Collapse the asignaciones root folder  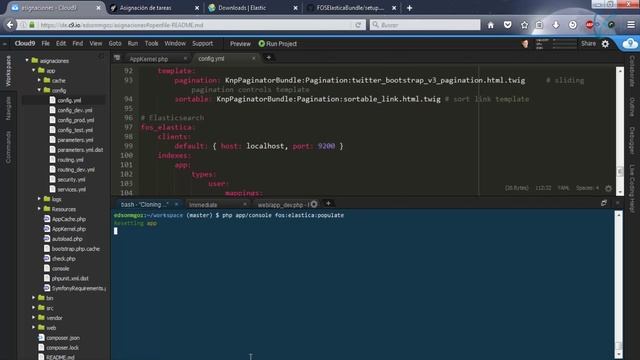click(27, 60)
